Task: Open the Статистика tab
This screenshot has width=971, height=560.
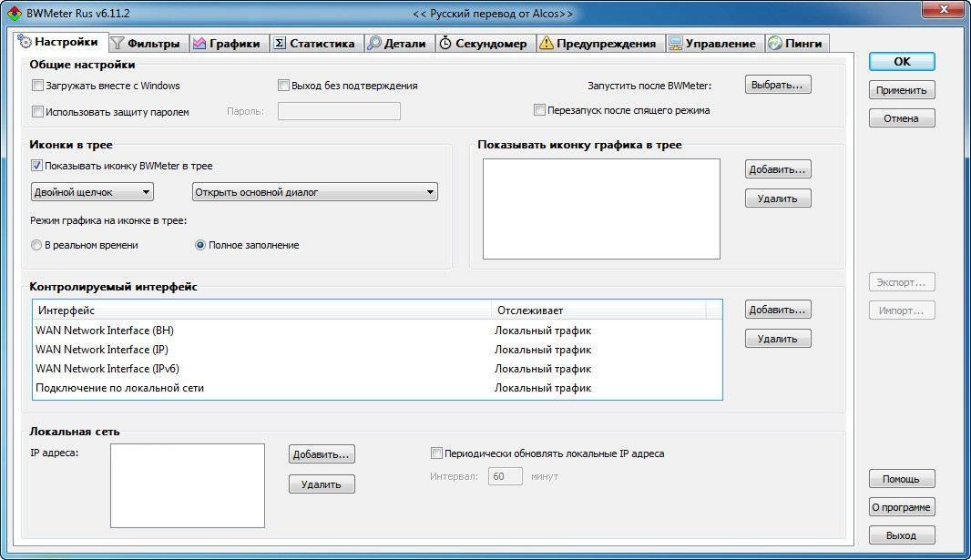Action: pyautogui.click(x=316, y=44)
